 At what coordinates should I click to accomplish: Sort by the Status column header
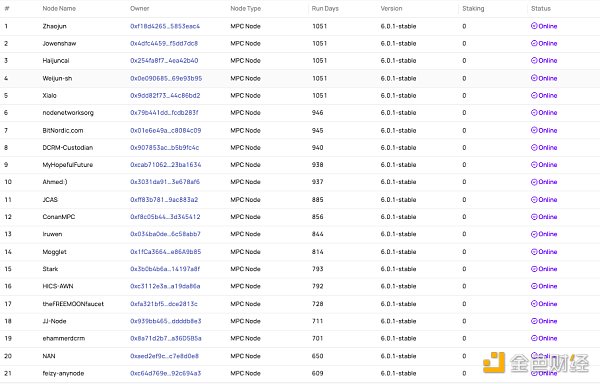click(541, 8)
